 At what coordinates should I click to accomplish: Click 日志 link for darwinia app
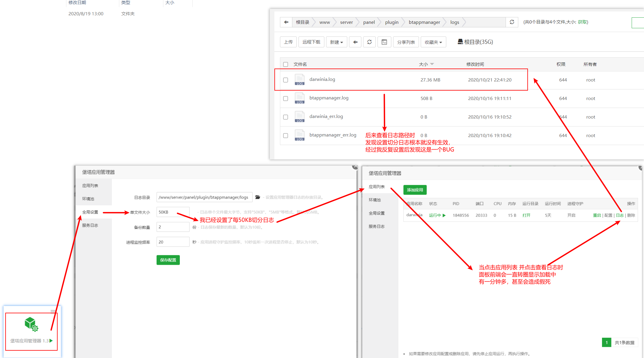click(x=620, y=215)
